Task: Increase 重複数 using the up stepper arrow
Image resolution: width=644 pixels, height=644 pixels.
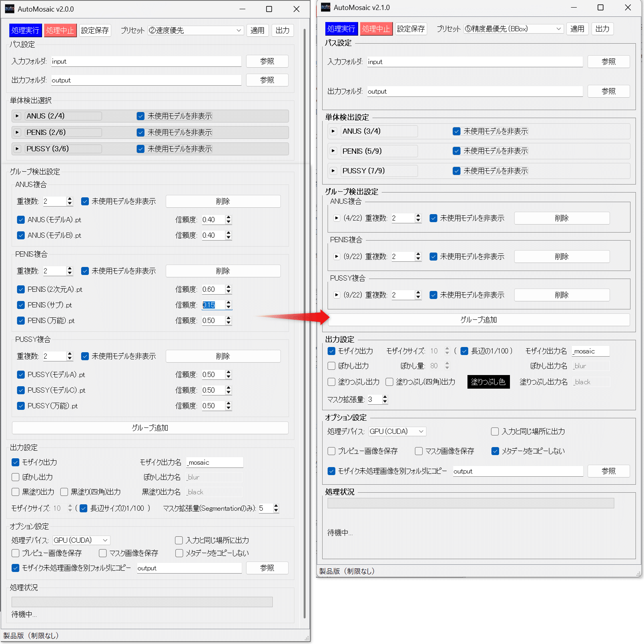Action: (x=69, y=199)
